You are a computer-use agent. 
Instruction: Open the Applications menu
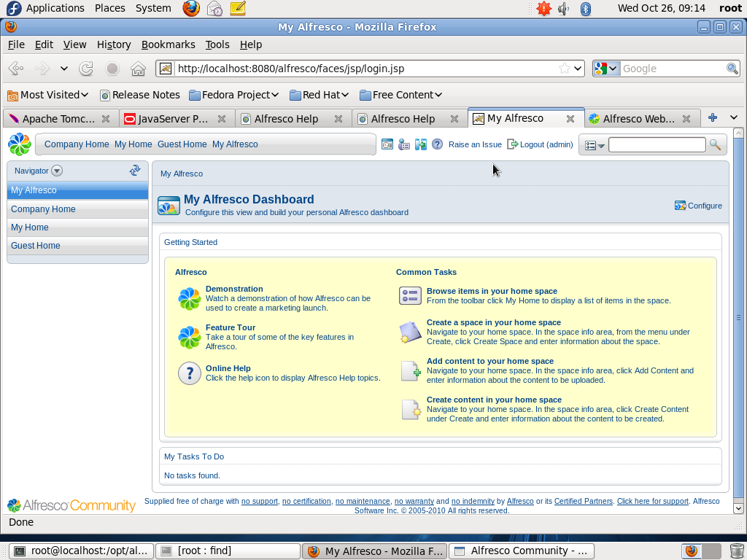[x=55, y=8]
